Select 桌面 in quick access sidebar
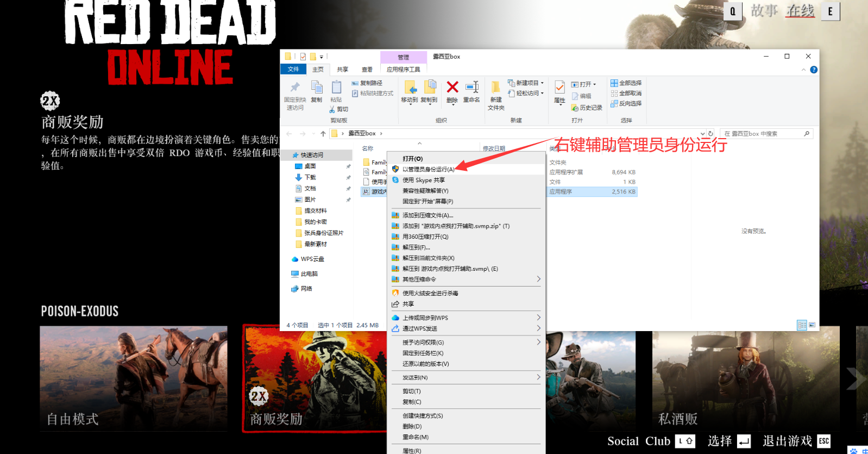This screenshot has height=454, width=868. [x=310, y=166]
